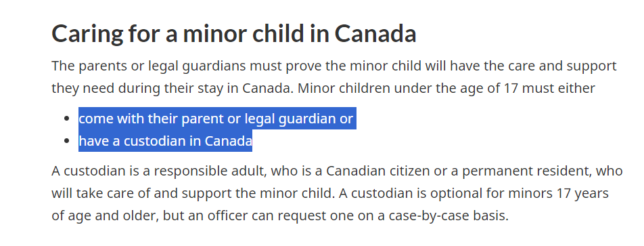Screen dimensions: 644x246
Task: Click the line starting "The parents or legal guardians"
Action: tap(334, 66)
